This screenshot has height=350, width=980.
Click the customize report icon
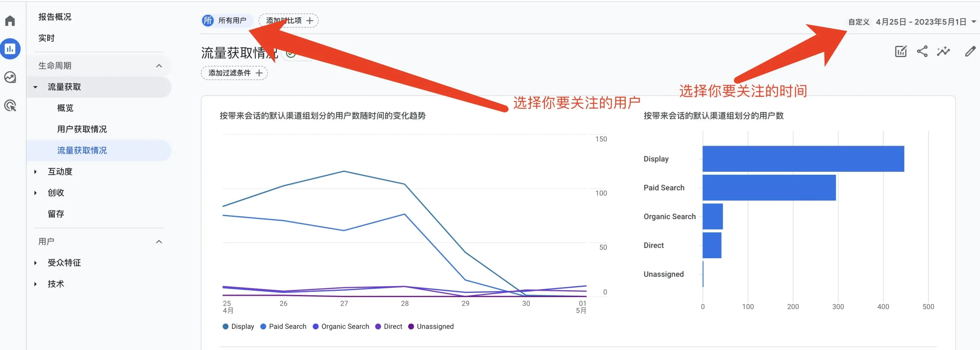(901, 51)
